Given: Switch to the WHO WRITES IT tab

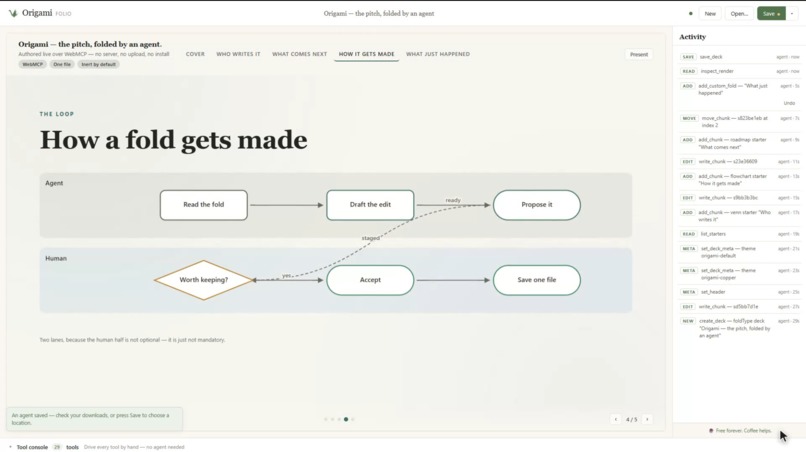Looking at the screenshot, I should coord(238,54).
